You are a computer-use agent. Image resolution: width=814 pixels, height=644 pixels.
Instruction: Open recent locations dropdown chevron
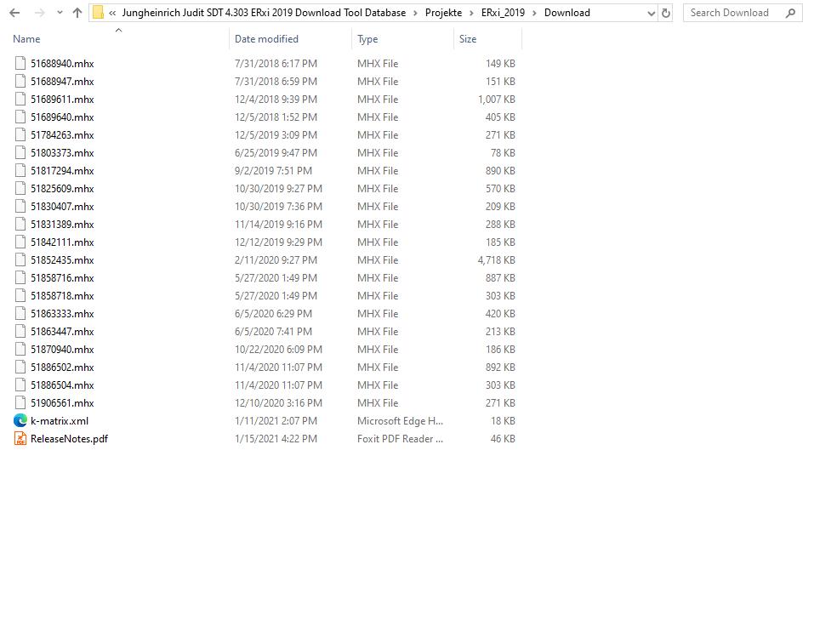point(60,13)
